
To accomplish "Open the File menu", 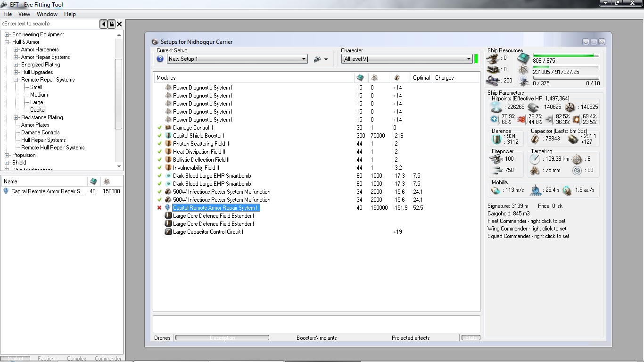I will pos(8,14).
